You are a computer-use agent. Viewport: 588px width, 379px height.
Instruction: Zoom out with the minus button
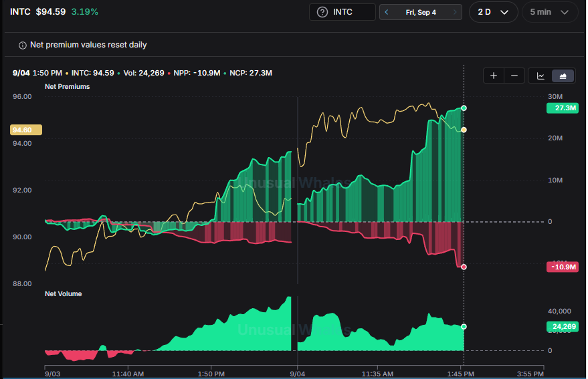pyautogui.click(x=514, y=76)
